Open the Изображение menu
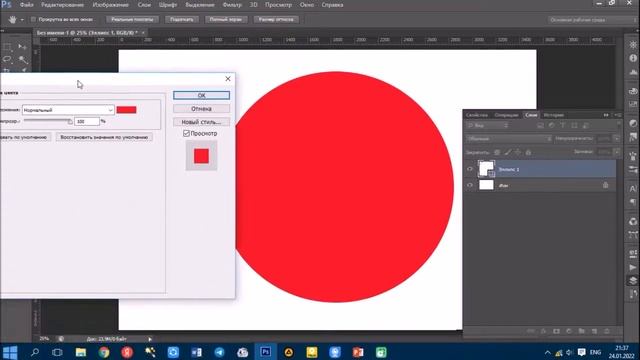The height and width of the screenshot is (360, 640). tap(110, 5)
